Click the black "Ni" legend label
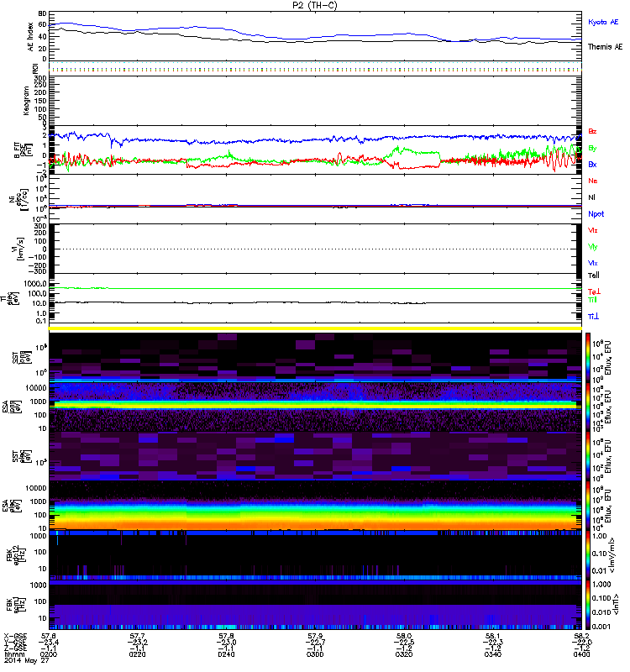The image size is (630, 672). pos(591,197)
